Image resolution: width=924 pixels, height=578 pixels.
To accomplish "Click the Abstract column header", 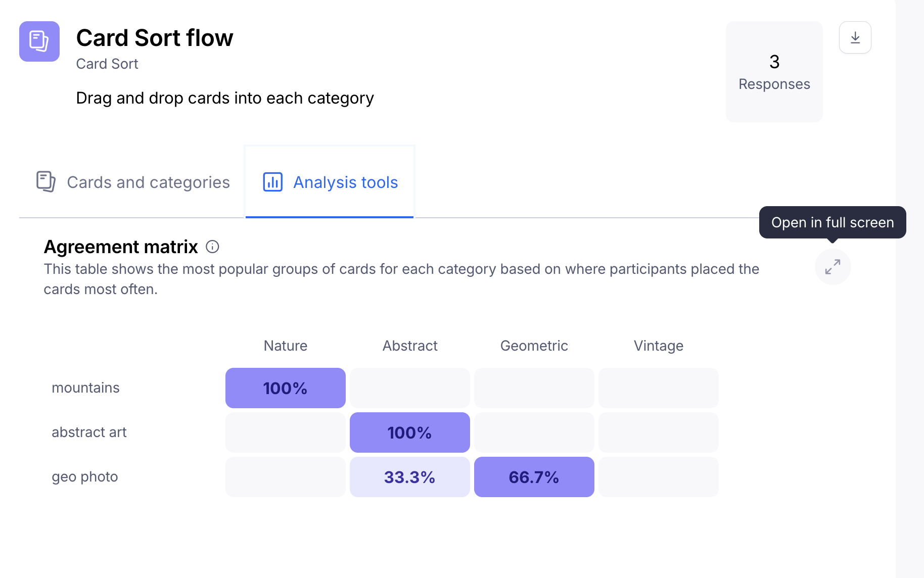I will tap(410, 346).
